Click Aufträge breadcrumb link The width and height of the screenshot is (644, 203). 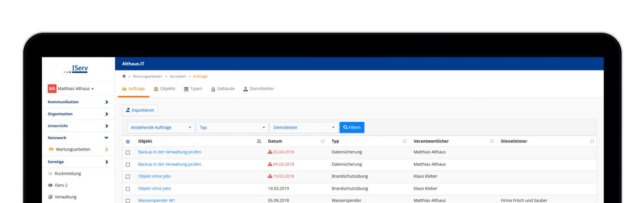[201, 76]
